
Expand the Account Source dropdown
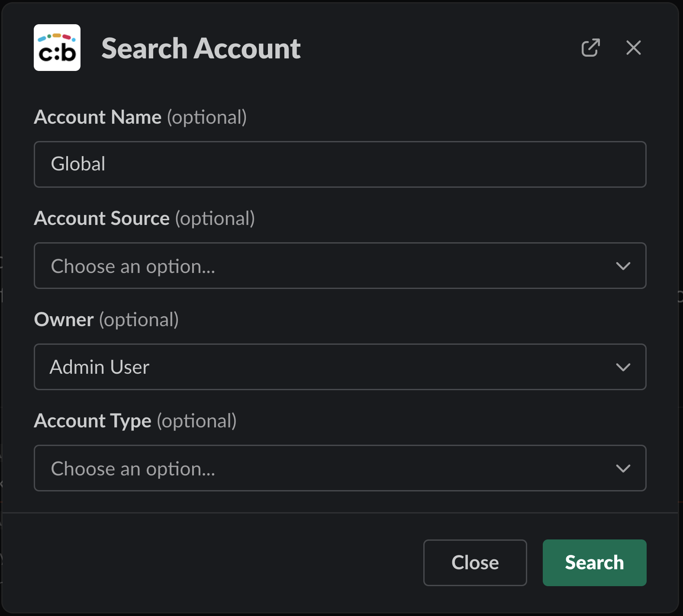click(x=340, y=266)
